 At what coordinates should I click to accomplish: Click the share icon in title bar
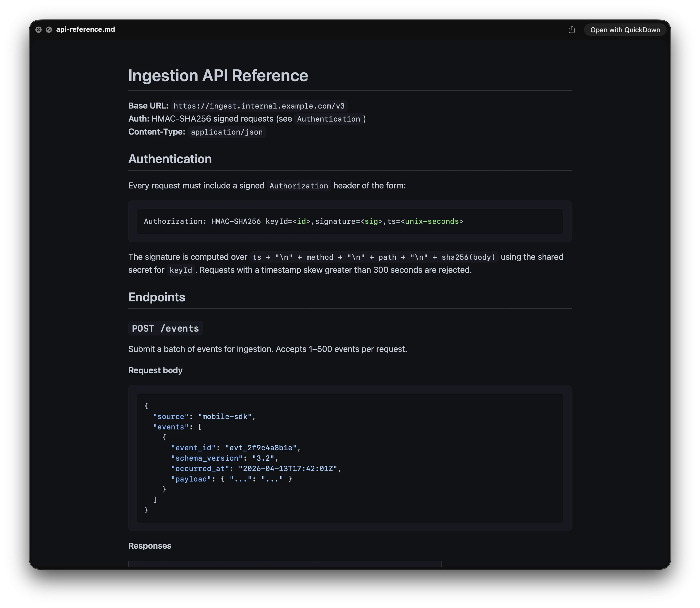[571, 29]
